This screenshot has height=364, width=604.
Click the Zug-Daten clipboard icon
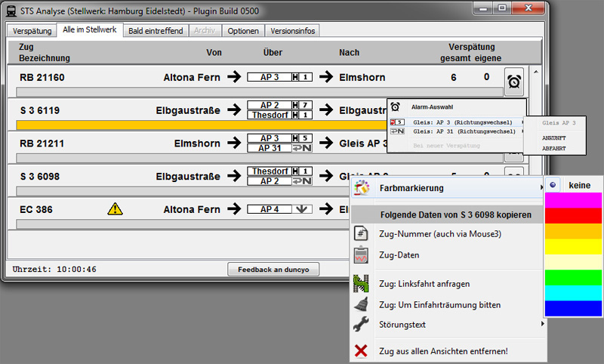pos(362,255)
